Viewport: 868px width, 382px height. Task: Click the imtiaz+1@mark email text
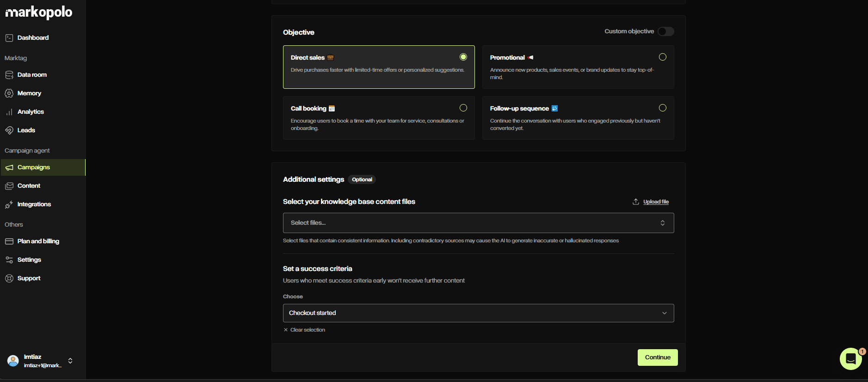point(43,365)
